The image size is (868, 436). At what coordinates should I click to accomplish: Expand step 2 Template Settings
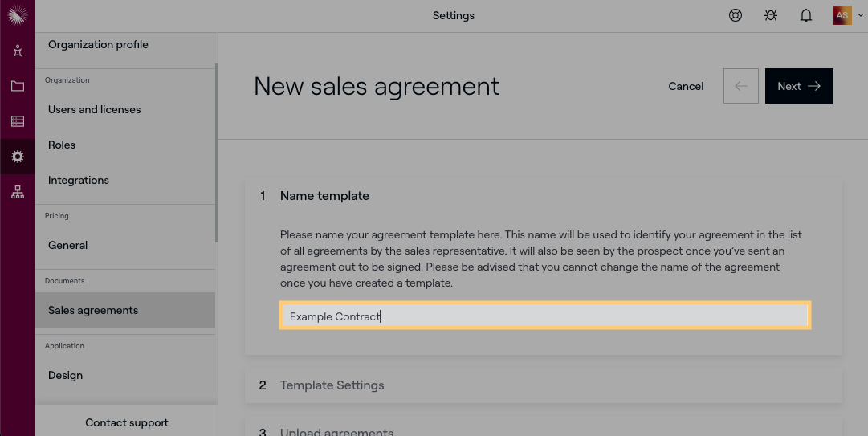(x=332, y=385)
